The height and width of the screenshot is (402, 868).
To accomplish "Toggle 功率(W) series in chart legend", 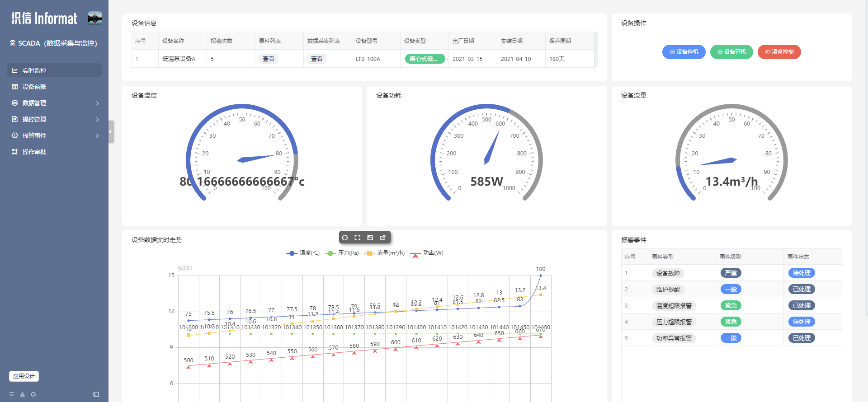I will tap(427, 253).
